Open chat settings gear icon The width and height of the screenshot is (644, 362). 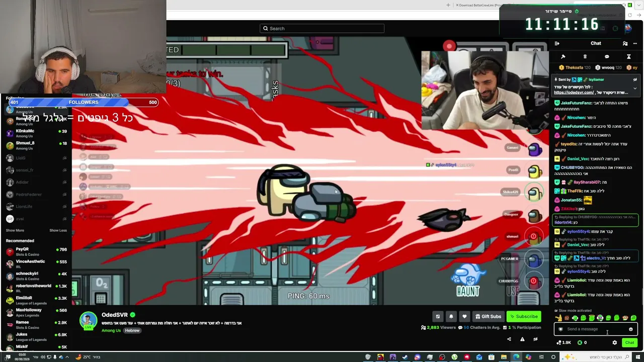tap(614, 343)
